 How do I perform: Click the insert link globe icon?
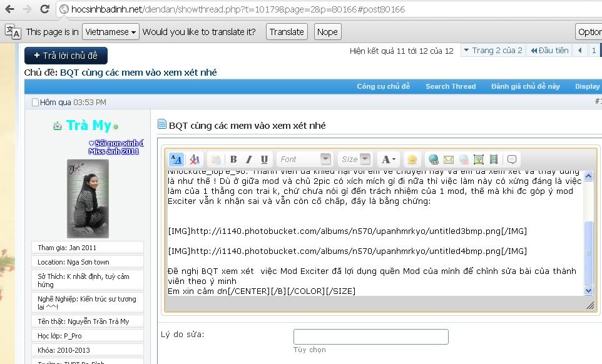[x=433, y=159]
